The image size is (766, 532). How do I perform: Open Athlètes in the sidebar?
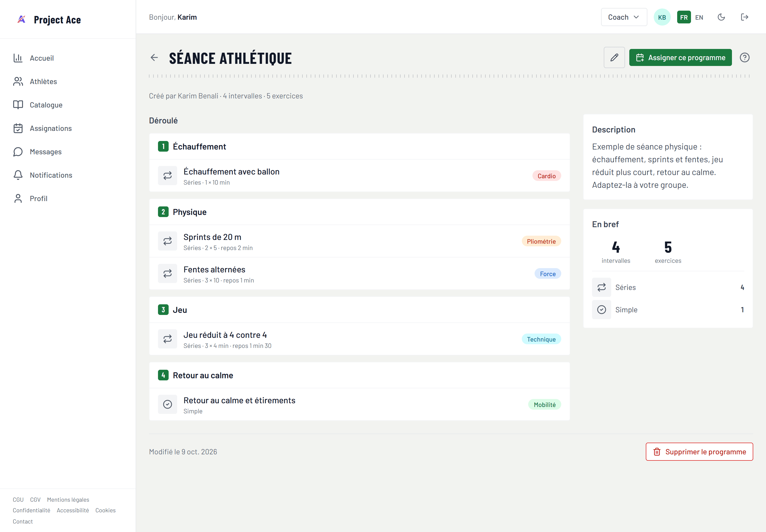pos(68,81)
